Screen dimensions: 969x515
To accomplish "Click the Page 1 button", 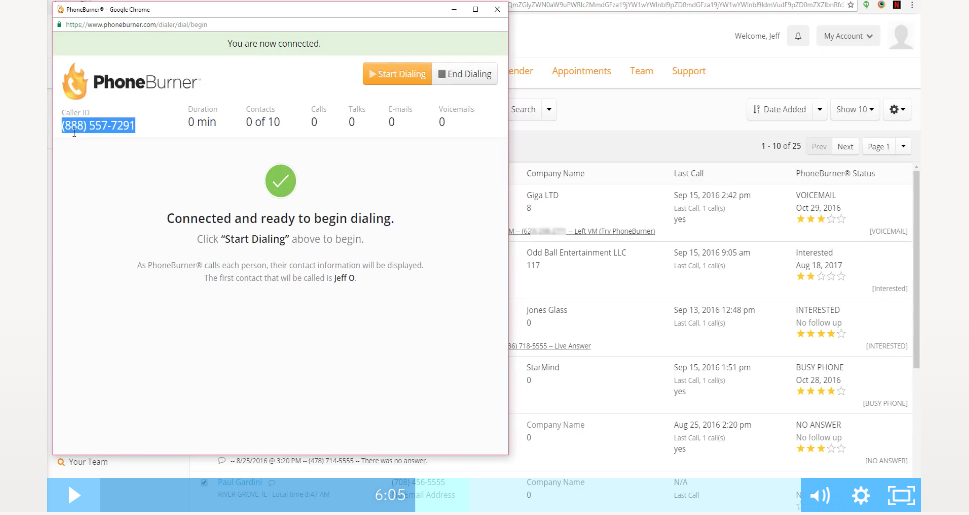I will click(x=878, y=147).
